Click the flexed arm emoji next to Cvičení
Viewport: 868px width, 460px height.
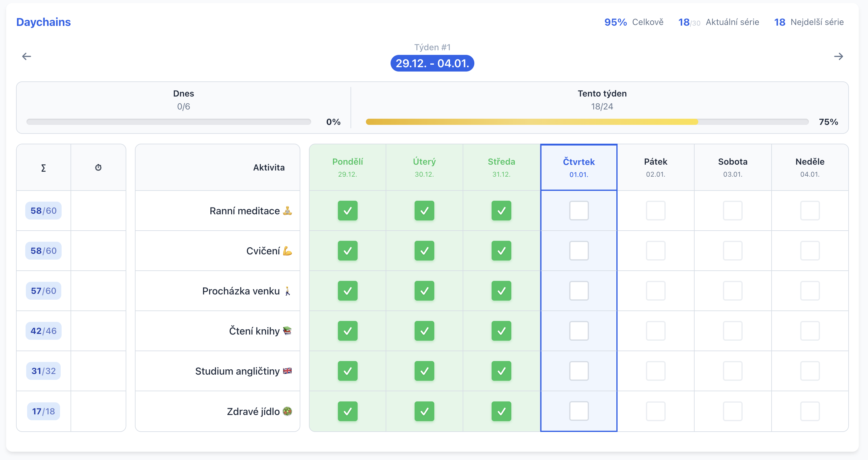click(287, 251)
